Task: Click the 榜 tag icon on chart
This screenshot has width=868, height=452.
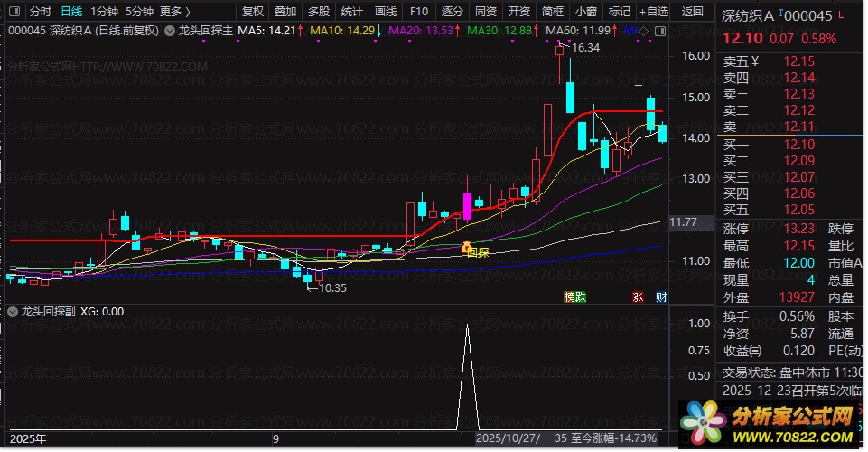Action: pos(569,297)
